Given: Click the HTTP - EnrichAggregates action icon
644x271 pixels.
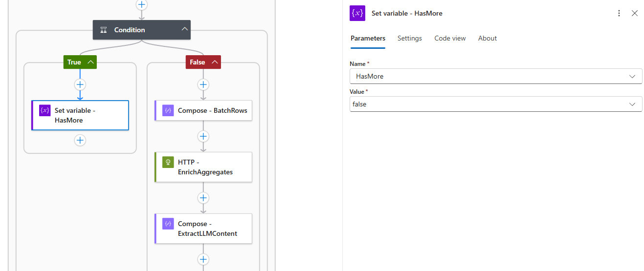Looking at the screenshot, I should pyautogui.click(x=168, y=162).
